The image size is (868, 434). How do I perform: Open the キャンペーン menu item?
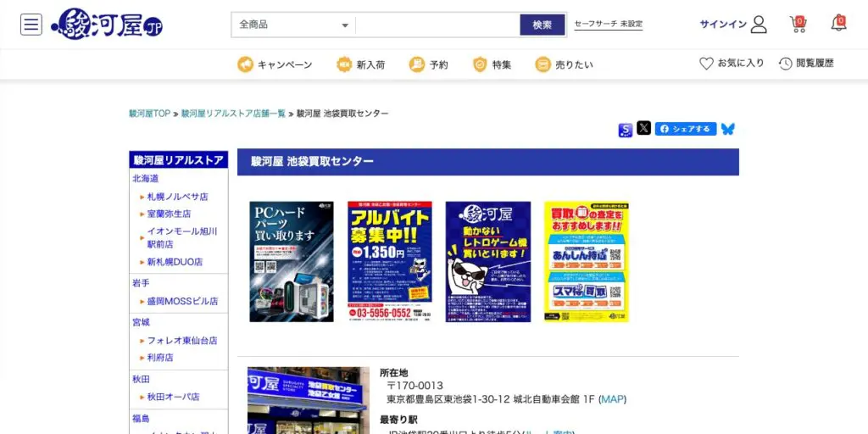point(285,64)
